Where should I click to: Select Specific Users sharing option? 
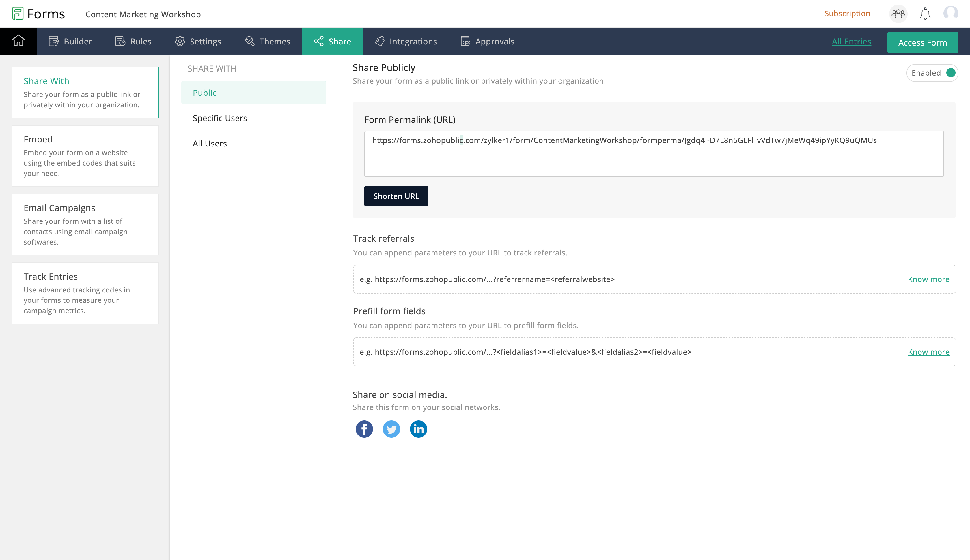pos(220,118)
